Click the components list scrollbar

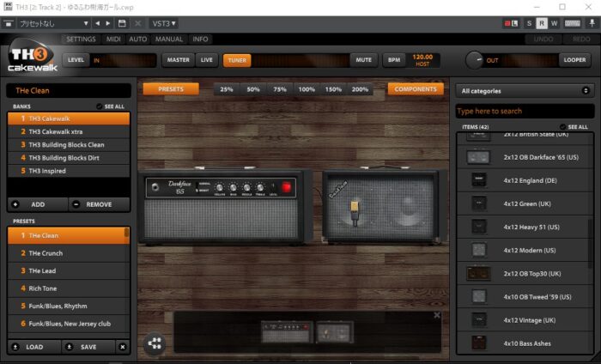pyautogui.click(x=591, y=245)
